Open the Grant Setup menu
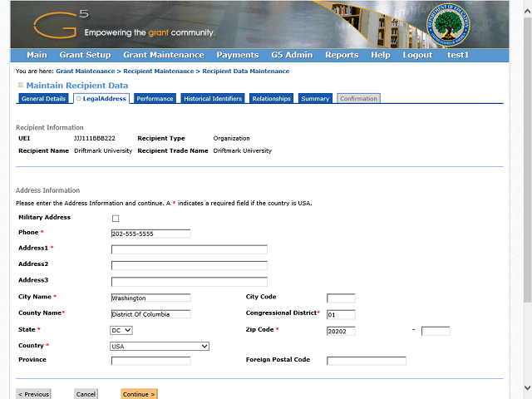532x399 pixels. tap(85, 55)
